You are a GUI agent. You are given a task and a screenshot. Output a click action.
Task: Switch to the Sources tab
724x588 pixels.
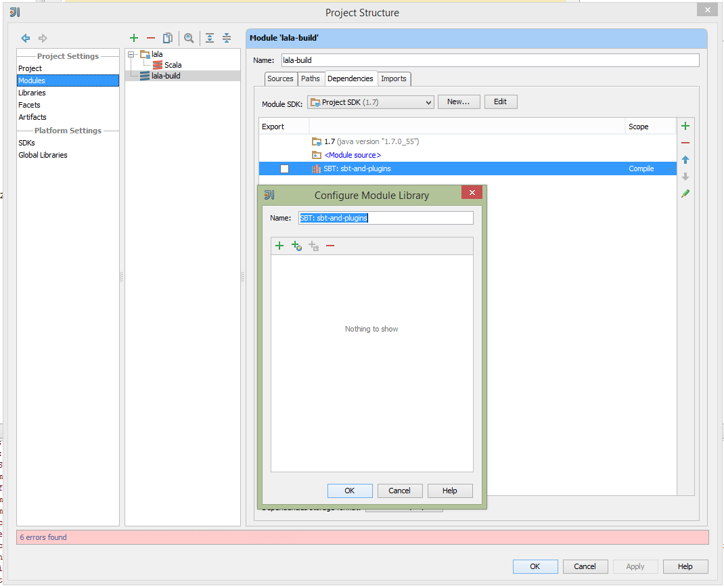280,78
